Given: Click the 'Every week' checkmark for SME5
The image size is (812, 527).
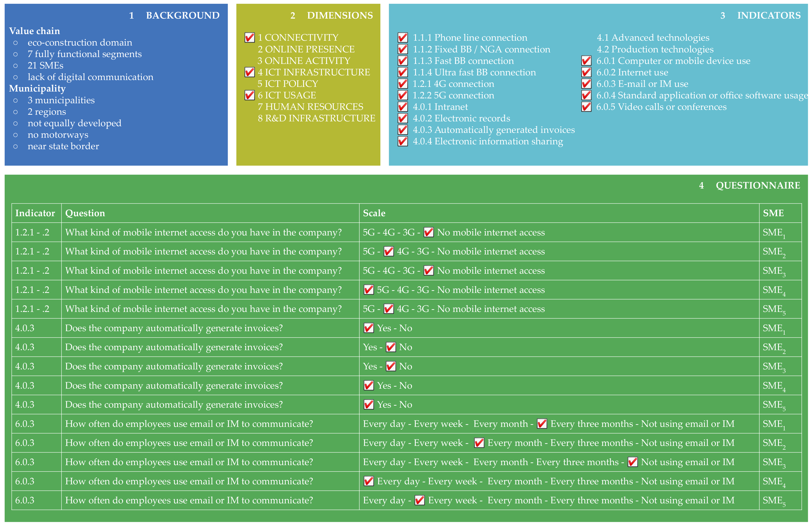Looking at the screenshot, I should (x=419, y=500).
